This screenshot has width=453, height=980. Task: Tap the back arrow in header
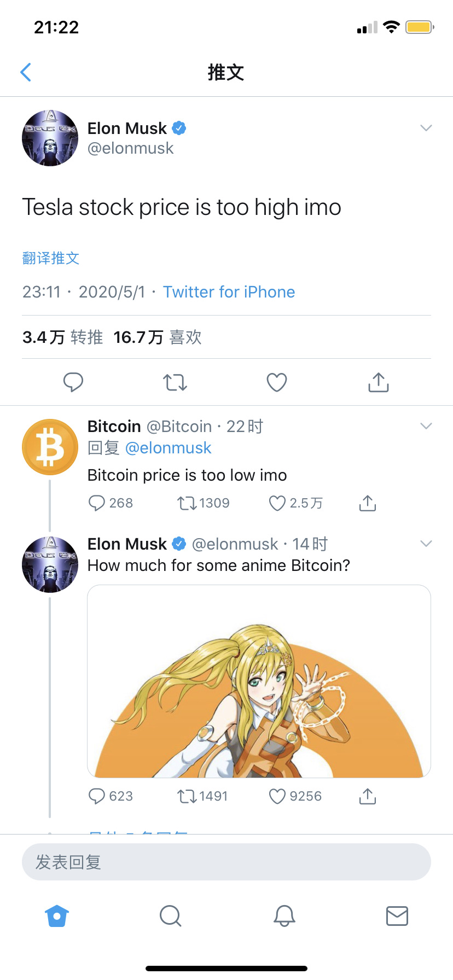(26, 72)
